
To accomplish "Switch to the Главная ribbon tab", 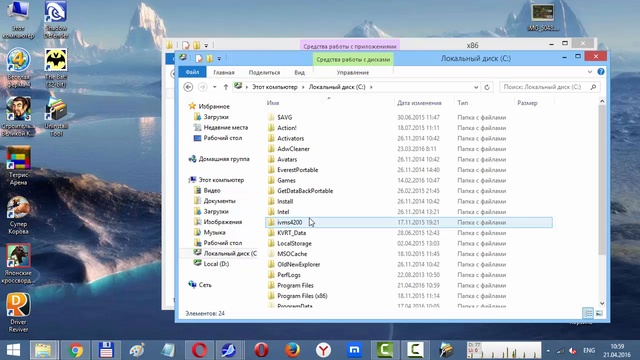I will [224, 72].
